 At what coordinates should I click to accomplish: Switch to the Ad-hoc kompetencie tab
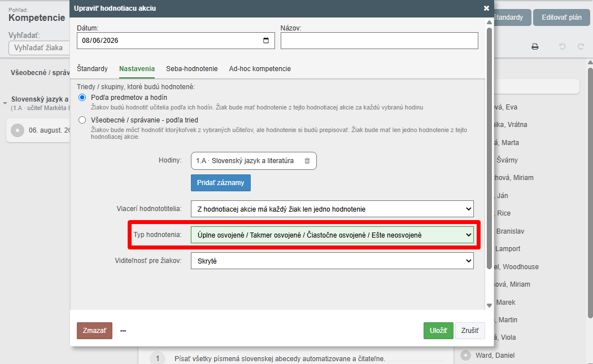click(260, 69)
